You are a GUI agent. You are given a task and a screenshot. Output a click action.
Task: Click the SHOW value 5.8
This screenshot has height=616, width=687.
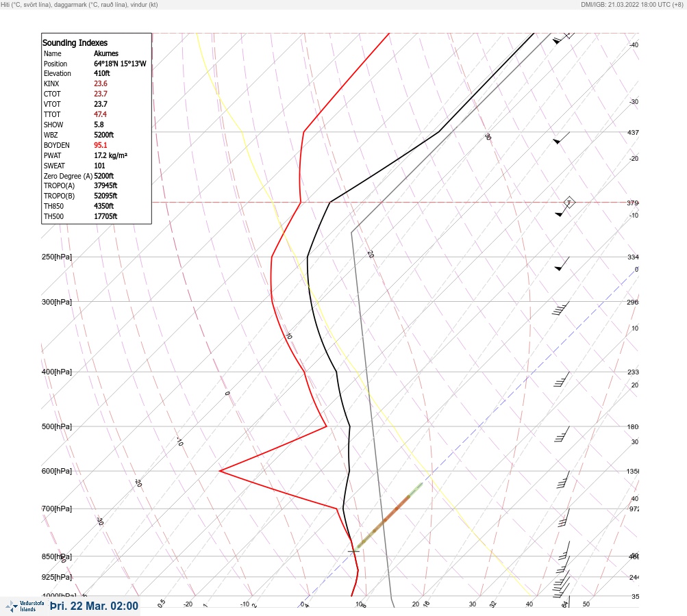click(99, 125)
